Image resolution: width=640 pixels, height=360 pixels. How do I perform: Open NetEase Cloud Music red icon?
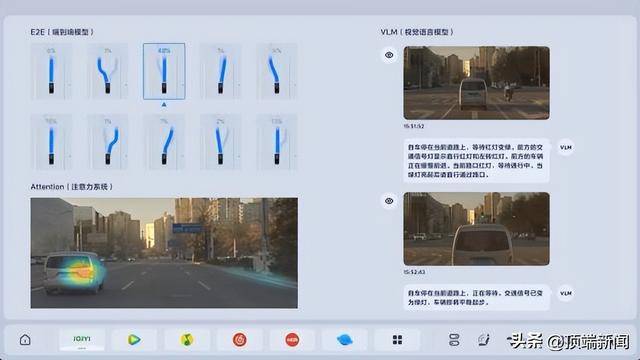click(240, 340)
